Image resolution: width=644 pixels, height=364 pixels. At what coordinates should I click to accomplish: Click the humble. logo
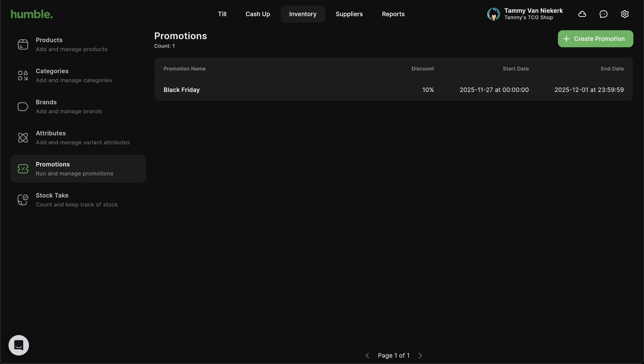32,14
